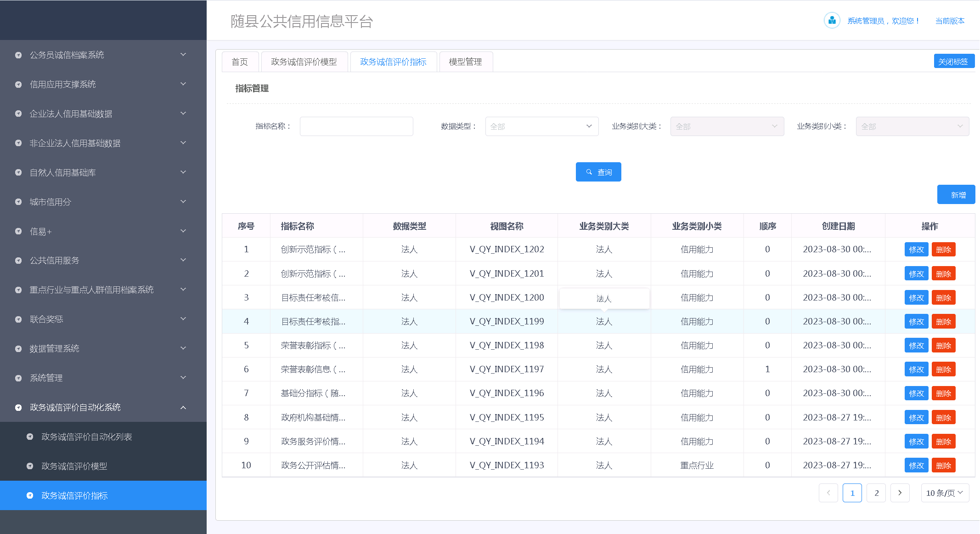Click previous page arrow in pagination
The image size is (980, 534).
click(828, 493)
